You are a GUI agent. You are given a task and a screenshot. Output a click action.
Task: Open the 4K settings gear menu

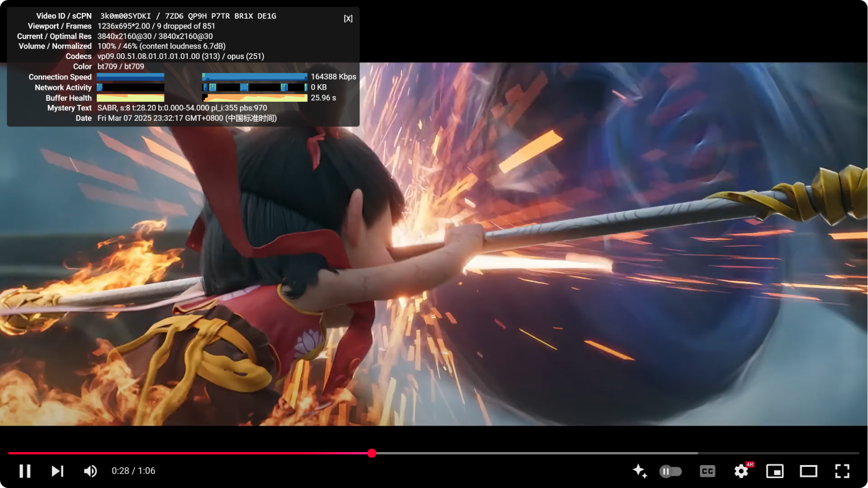point(742,471)
